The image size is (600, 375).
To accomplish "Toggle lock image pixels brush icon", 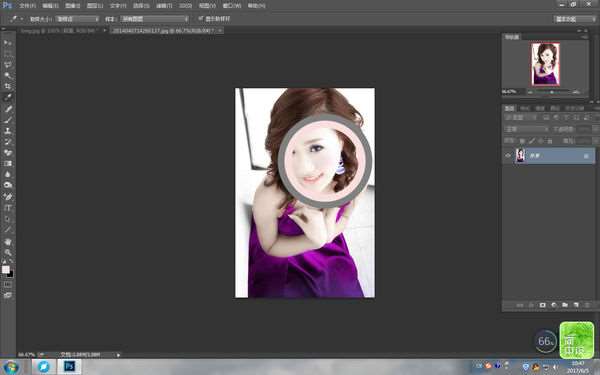I will (532, 141).
